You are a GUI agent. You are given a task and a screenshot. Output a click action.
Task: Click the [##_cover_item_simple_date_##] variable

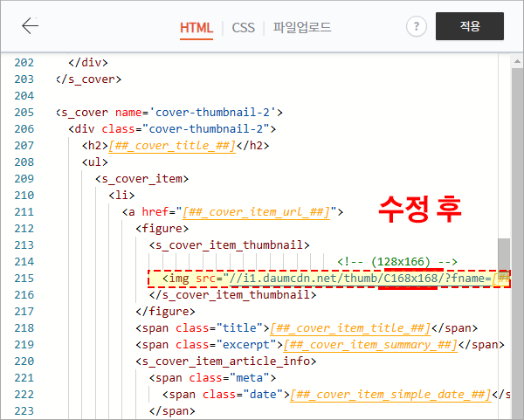(x=390, y=395)
